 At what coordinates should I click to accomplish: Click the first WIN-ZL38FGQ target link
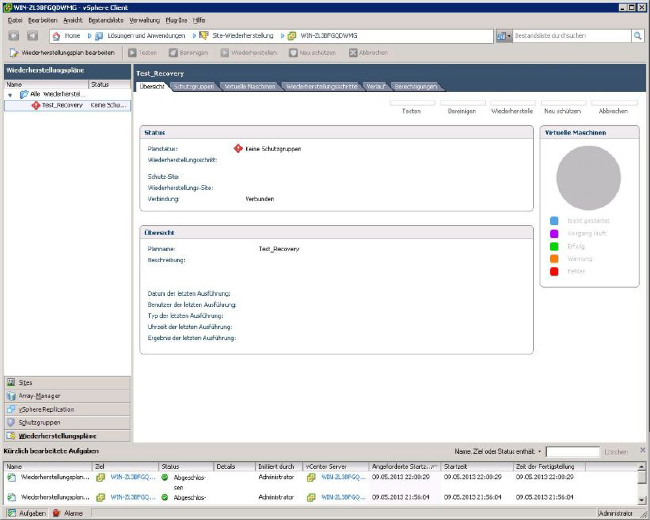[x=129, y=478]
